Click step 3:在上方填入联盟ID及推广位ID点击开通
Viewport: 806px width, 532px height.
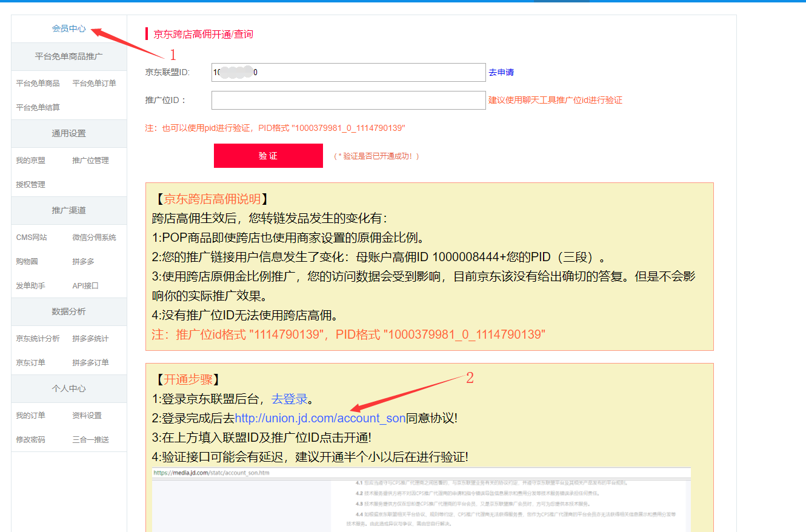tap(262, 437)
